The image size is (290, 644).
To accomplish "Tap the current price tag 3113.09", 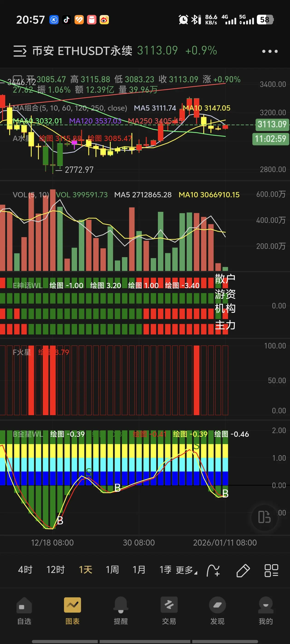I will [x=272, y=124].
